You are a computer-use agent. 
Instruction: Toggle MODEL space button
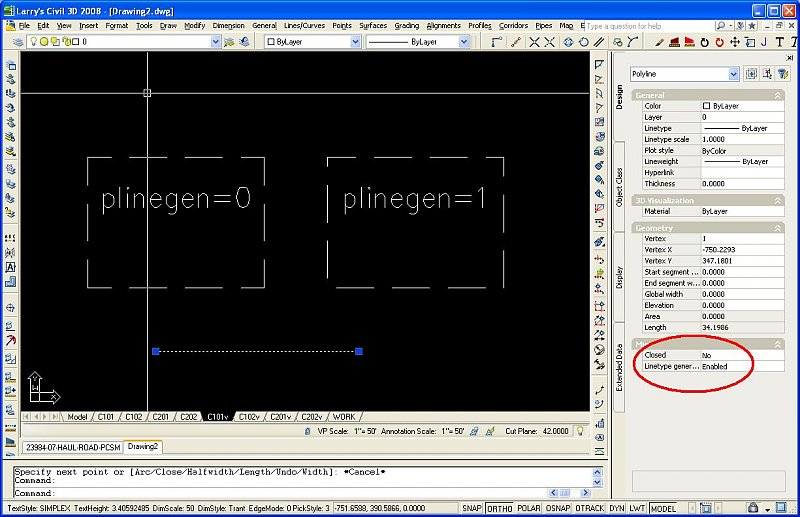click(x=663, y=508)
